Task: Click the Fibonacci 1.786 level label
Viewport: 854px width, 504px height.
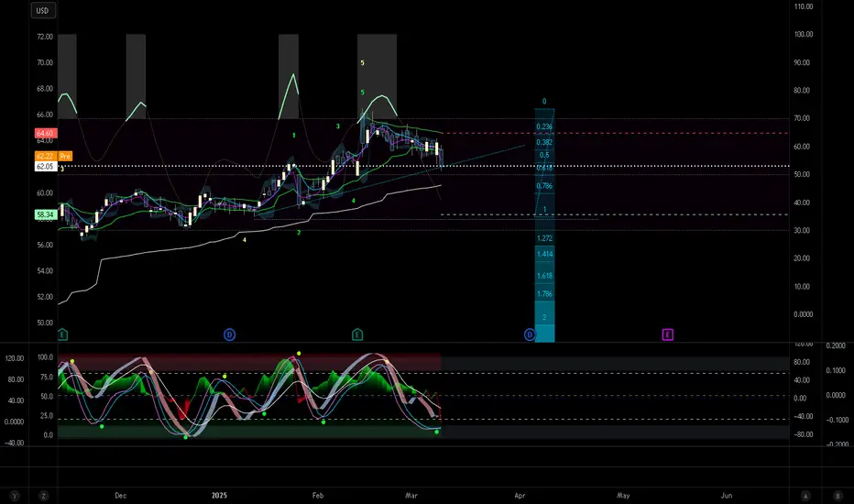Action: 544,293
